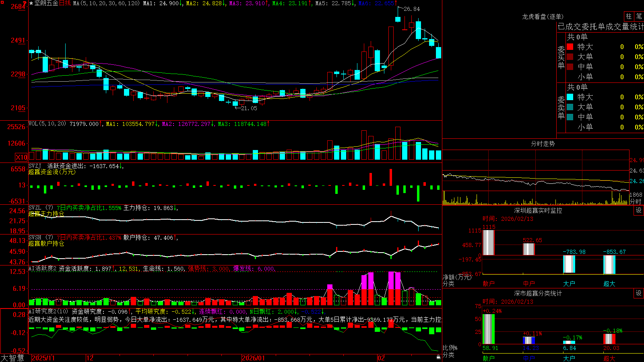Viewport: 644px width, 362px height.
Task: Click the red 特大 buy-order swatch
Action: pyautogui.click(x=570, y=47)
